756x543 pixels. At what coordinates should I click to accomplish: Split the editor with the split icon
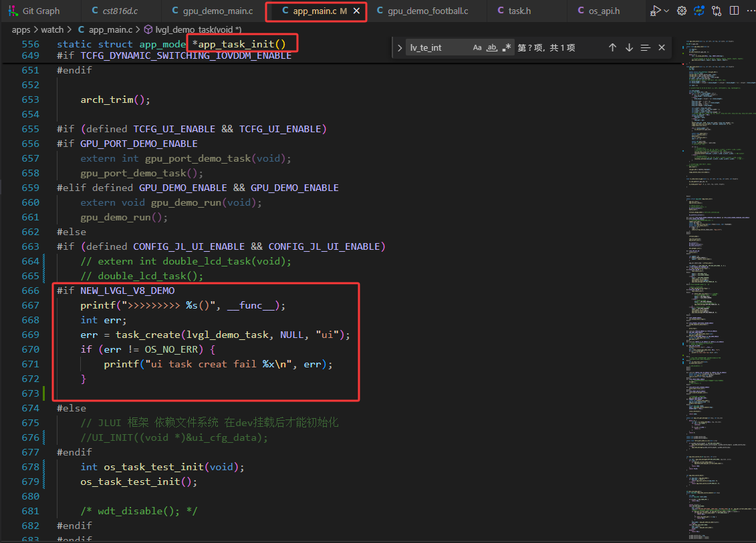click(735, 11)
